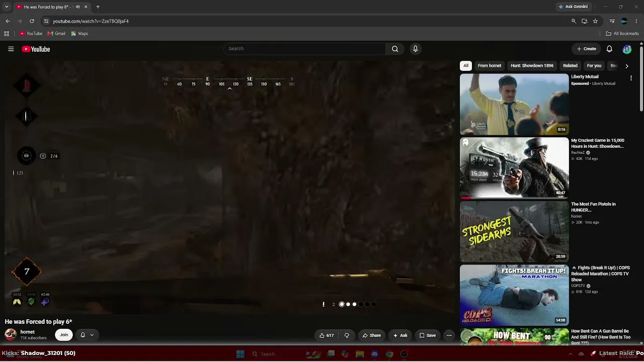Open the Gmail bookmark
The width and height of the screenshot is (644, 362).
[56, 34]
